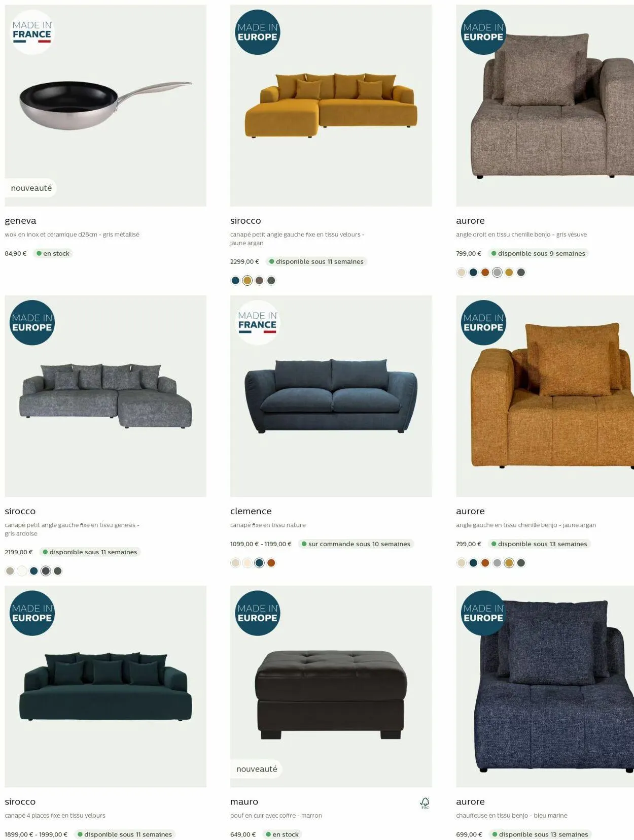This screenshot has width=634, height=840.
Task: Click the Made in France badge on clemence sofa
Action: (258, 323)
